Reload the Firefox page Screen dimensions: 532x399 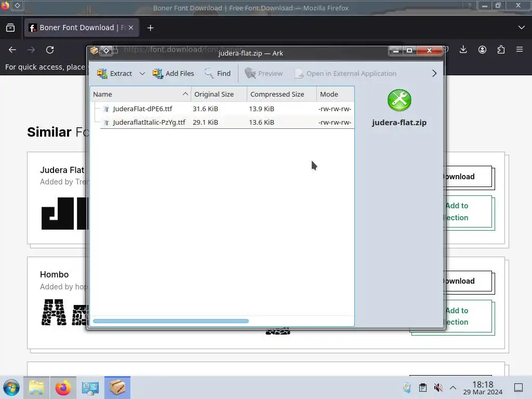click(x=50, y=50)
